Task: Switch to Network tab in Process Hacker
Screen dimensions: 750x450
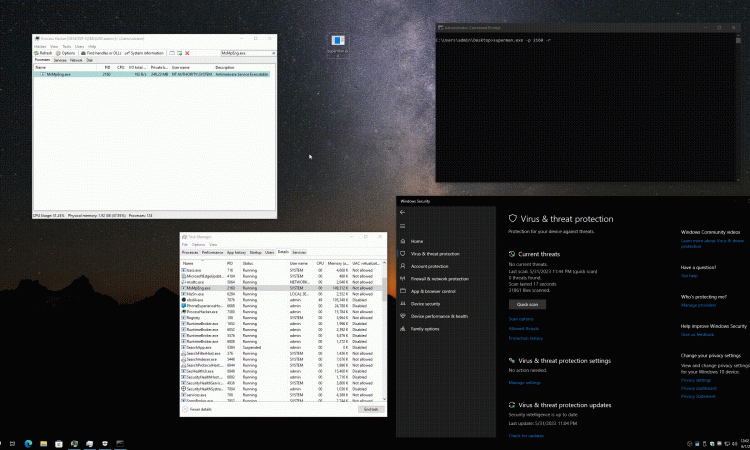Action: point(76,60)
